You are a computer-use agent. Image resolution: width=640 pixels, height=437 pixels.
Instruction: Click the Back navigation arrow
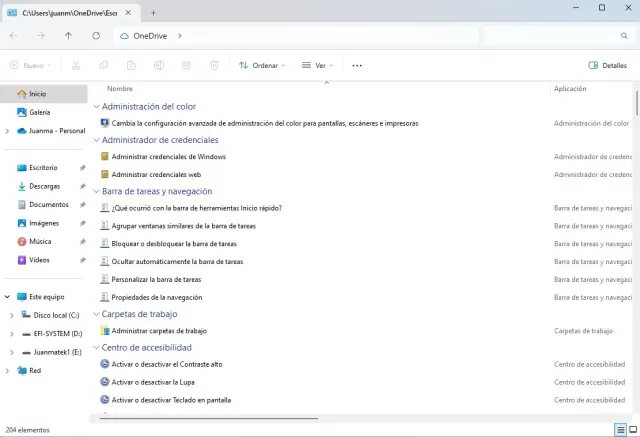(x=14, y=36)
